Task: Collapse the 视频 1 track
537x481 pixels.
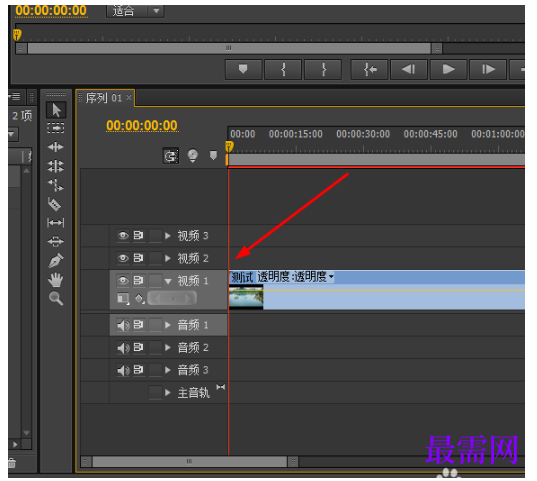Action: click(168, 281)
